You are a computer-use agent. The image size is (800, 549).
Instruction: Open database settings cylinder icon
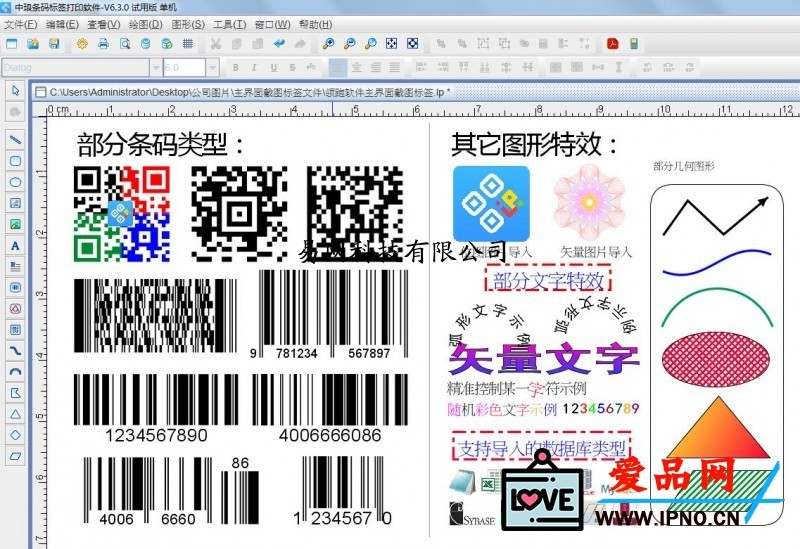(145, 44)
